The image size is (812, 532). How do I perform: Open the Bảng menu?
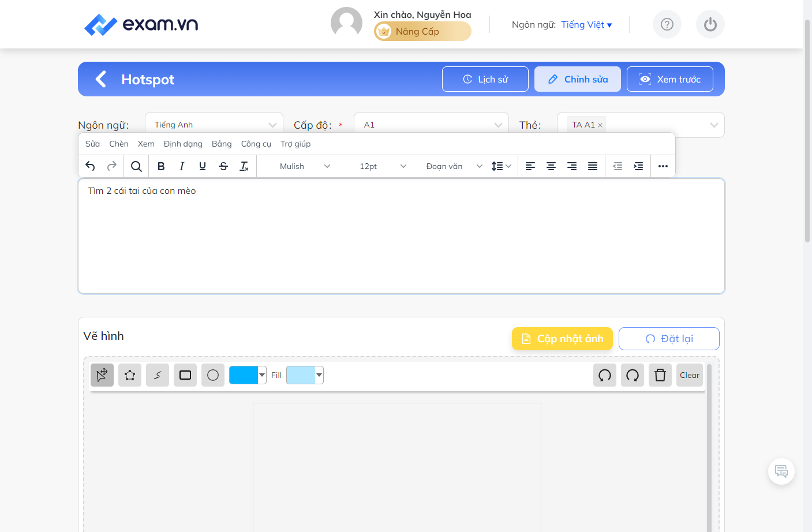click(222, 144)
